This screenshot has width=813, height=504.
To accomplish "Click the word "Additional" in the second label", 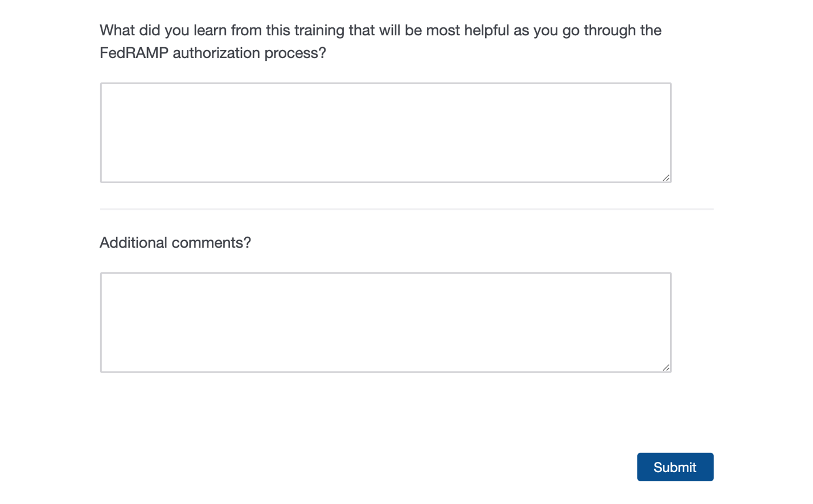I will pyautogui.click(x=133, y=243).
